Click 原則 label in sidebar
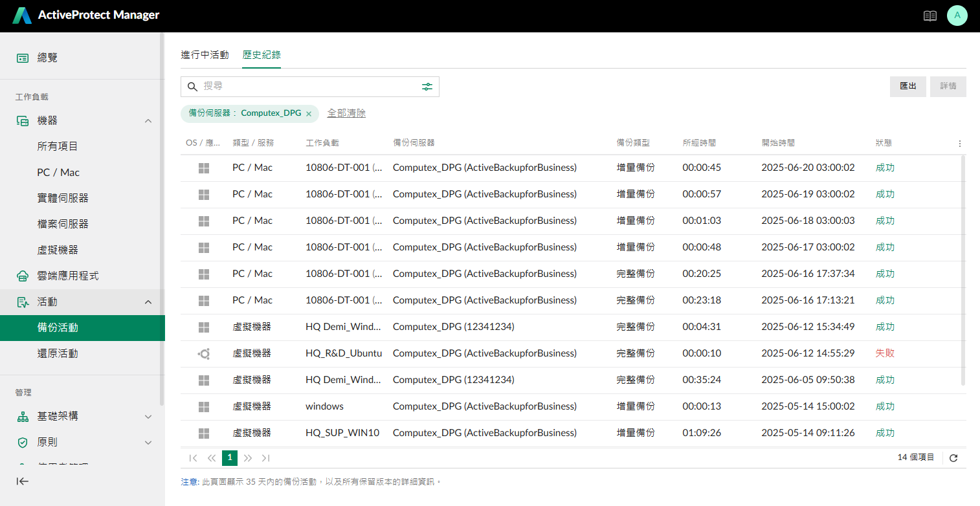Screen dimensions: 980x506 (x=47, y=443)
